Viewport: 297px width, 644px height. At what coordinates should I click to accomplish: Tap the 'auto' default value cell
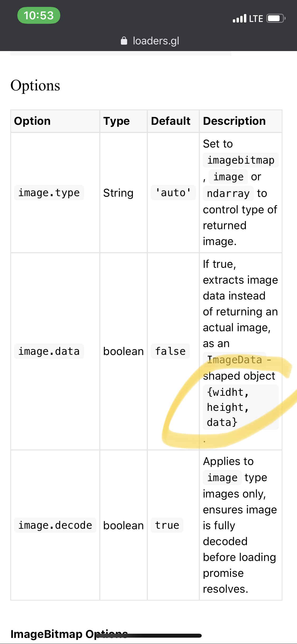pyautogui.click(x=173, y=192)
